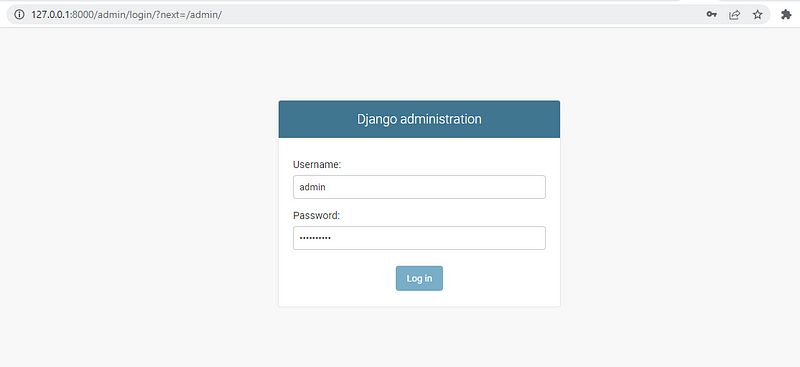
Task: Open saved passwords key icon
Action: pyautogui.click(x=711, y=15)
